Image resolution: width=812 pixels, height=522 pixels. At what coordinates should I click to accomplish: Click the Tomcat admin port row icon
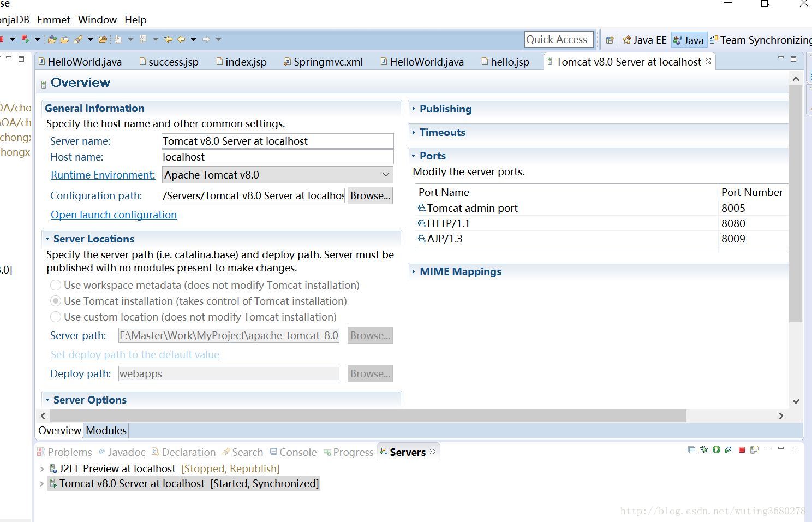coord(422,208)
